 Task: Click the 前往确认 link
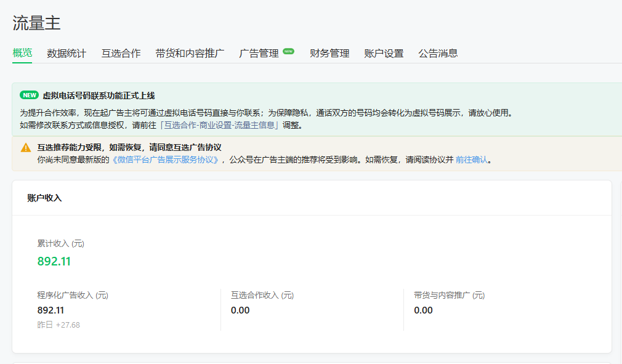(471, 160)
